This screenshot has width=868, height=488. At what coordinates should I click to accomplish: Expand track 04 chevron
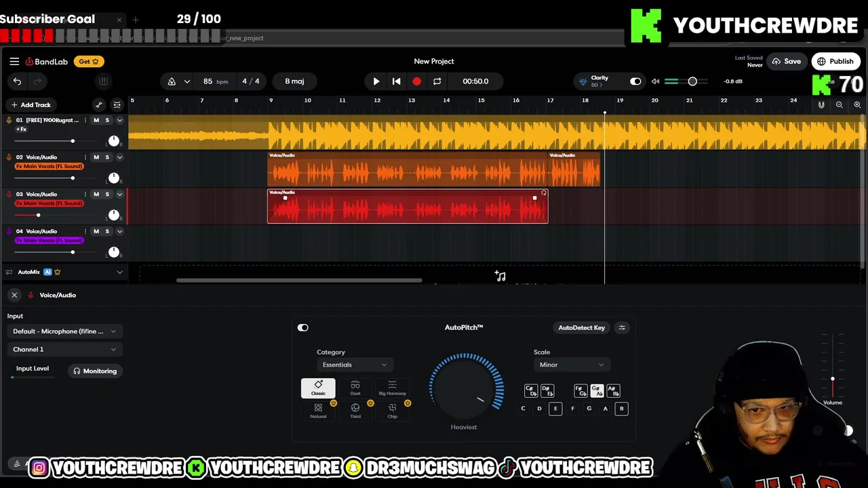pos(119,231)
